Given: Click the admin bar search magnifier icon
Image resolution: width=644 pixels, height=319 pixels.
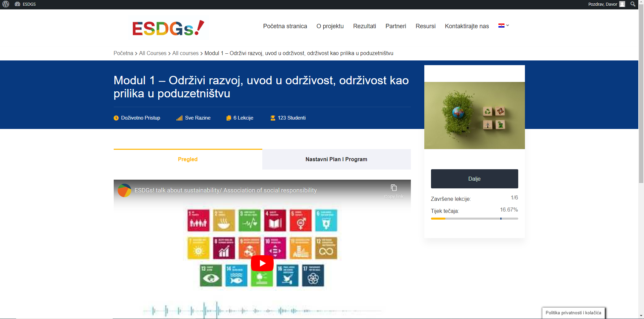Looking at the screenshot, I should (633, 4).
